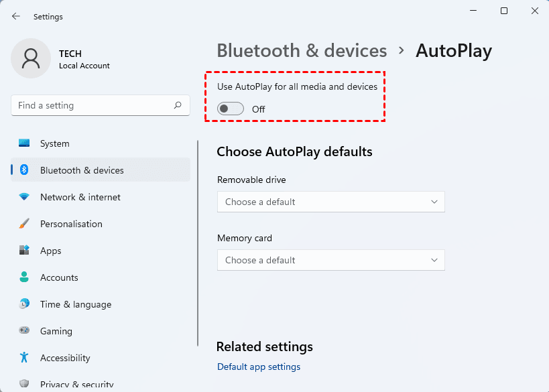This screenshot has width=549, height=392.
Task: Go to Privacy & security settings
Action: (76, 385)
